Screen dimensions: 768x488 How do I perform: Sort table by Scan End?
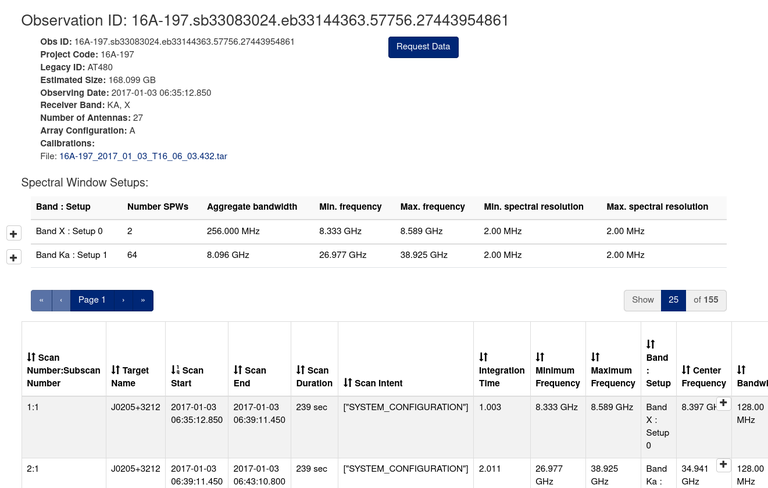[x=237, y=370]
